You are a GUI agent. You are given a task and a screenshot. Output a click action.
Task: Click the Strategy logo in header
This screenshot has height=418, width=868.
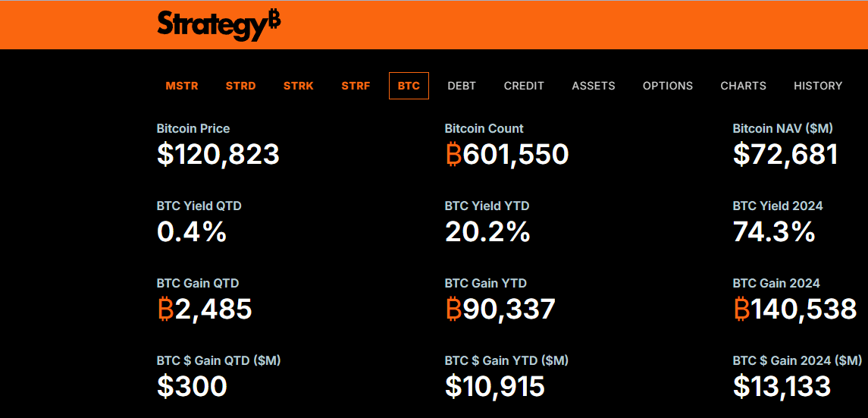click(x=218, y=25)
